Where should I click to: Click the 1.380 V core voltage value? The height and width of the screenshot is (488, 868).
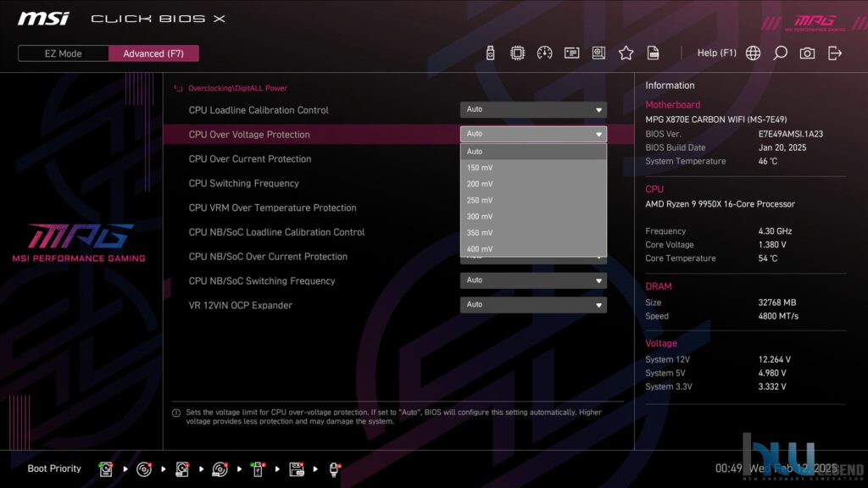[x=772, y=245]
